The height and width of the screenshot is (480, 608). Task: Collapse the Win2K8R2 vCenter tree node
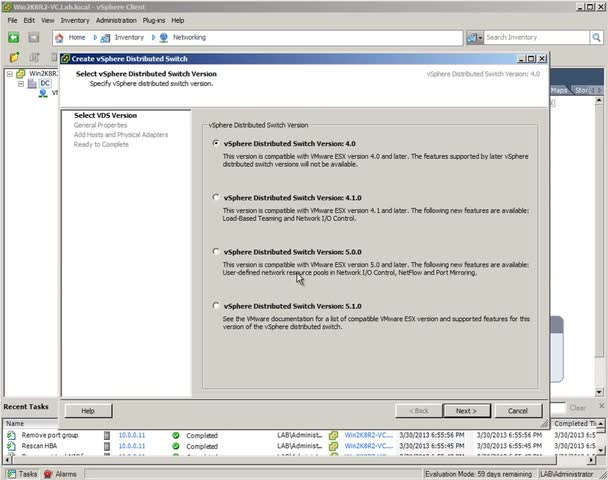[10, 74]
